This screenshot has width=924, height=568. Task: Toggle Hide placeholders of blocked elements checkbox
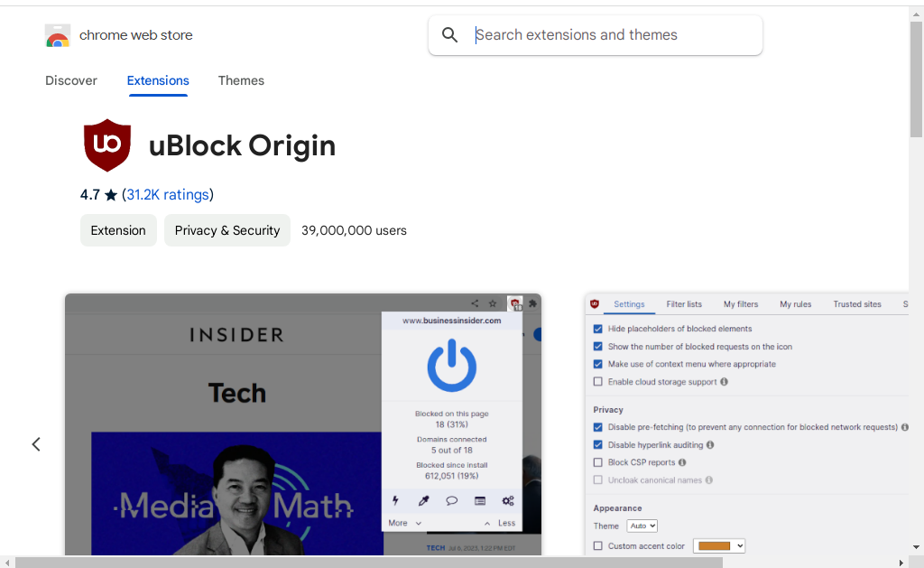point(598,329)
